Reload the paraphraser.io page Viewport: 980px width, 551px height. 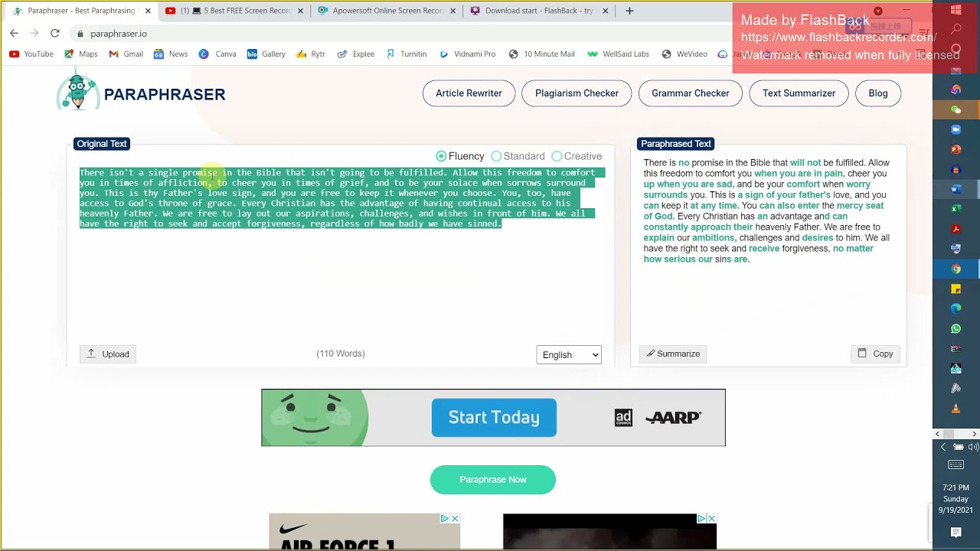click(54, 33)
